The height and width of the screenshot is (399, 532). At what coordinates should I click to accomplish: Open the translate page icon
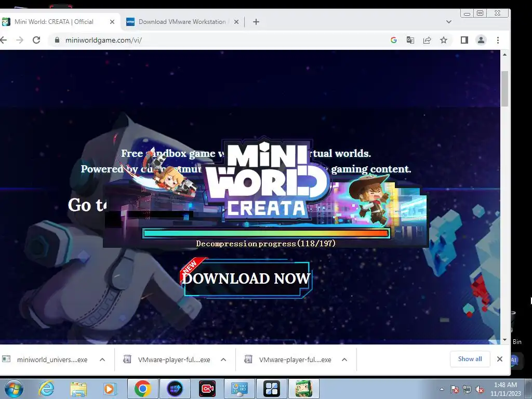(x=410, y=40)
